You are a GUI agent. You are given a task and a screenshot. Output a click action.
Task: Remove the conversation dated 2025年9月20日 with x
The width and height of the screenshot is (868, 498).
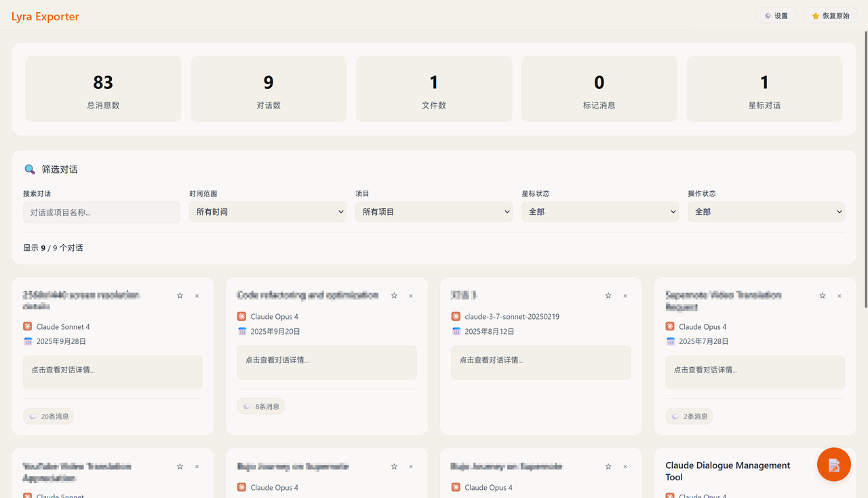click(x=411, y=296)
